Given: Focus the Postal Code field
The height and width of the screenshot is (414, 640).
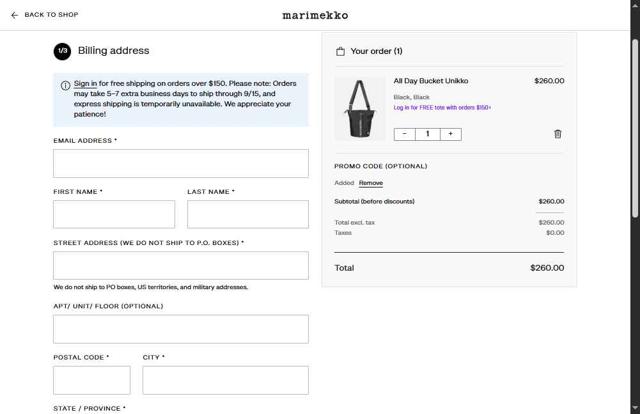Looking at the screenshot, I should tap(92, 380).
